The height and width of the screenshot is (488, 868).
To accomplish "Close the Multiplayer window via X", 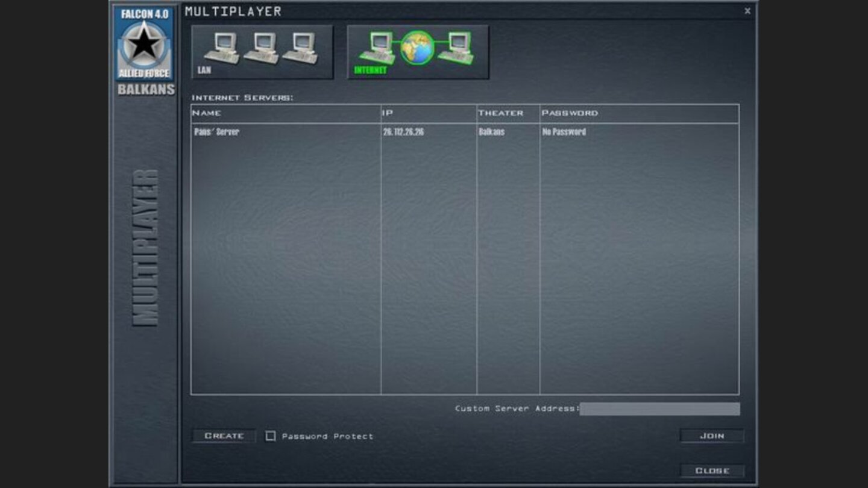I will click(747, 11).
